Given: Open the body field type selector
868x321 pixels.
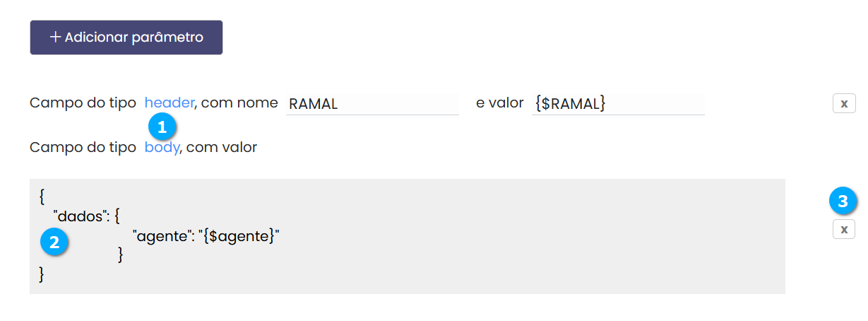Looking at the screenshot, I should 162,148.
